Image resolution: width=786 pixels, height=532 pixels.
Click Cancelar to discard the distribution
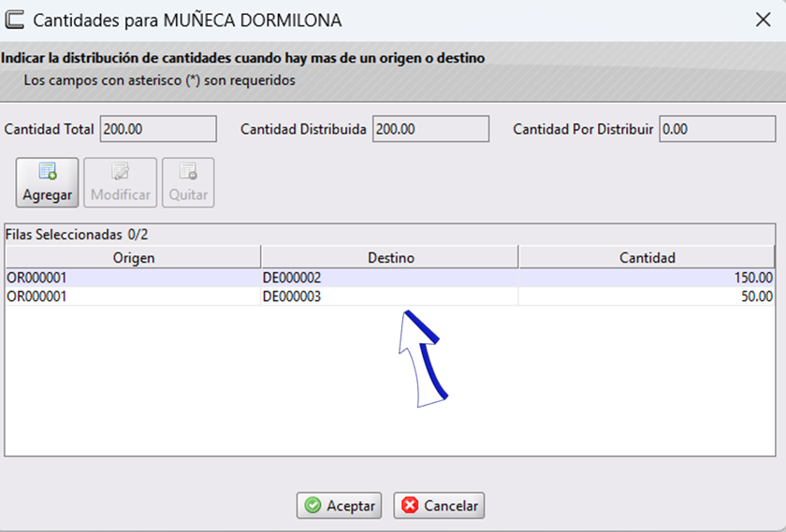coord(439,506)
